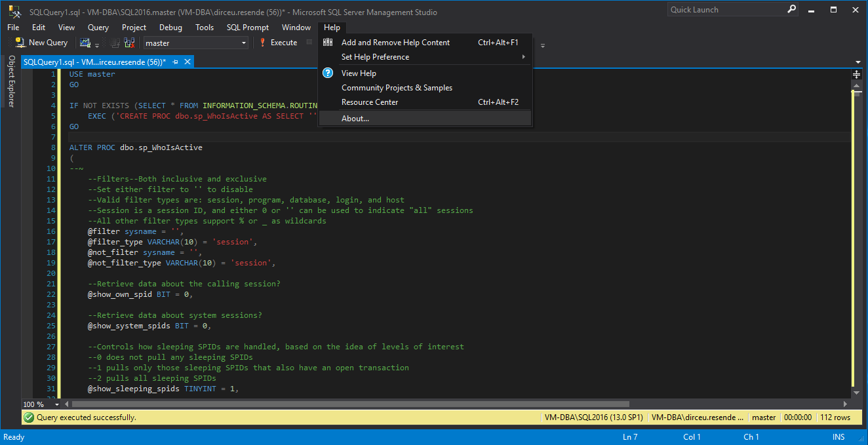Choose View Help menu entry
The height and width of the screenshot is (445, 868).
coord(425,73)
